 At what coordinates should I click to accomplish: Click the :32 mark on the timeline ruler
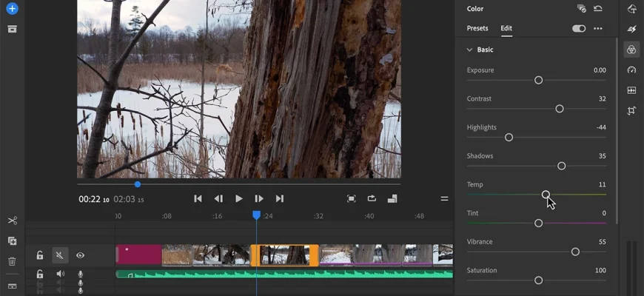click(x=318, y=216)
